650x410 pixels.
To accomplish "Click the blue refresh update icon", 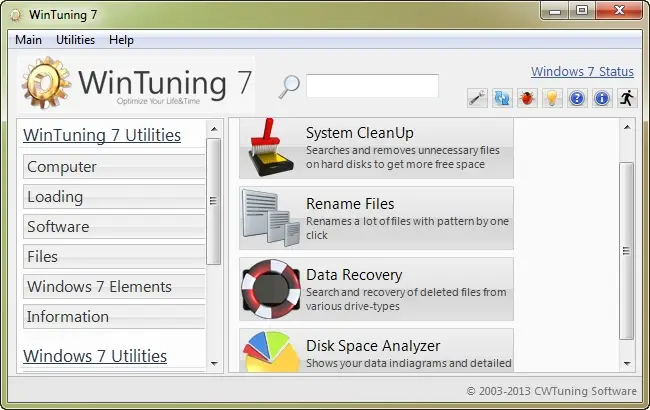I will coord(502,98).
